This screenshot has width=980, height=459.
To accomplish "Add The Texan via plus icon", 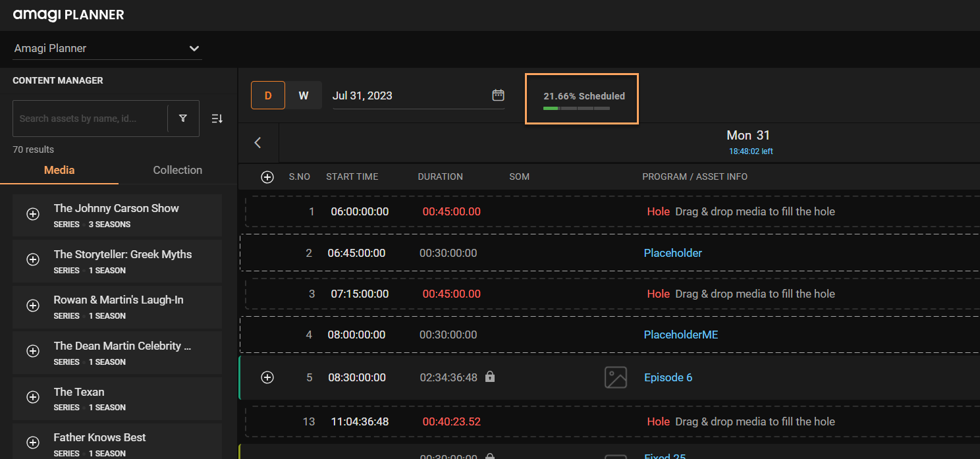I will (x=33, y=398).
